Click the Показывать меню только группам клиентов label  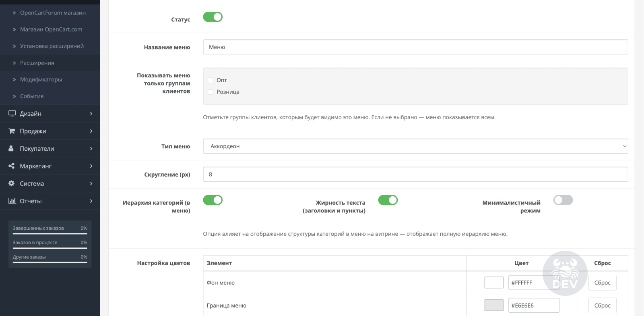tap(163, 83)
